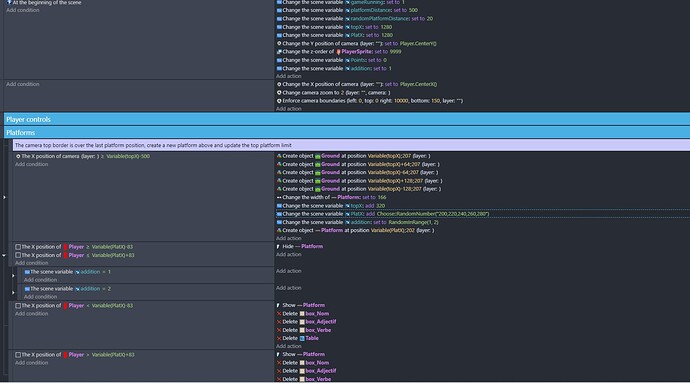Click position icon before 'Player < Variable(PlatX)-83' condition
The height and width of the screenshot is (383, 690).
[x=18, y=306]
